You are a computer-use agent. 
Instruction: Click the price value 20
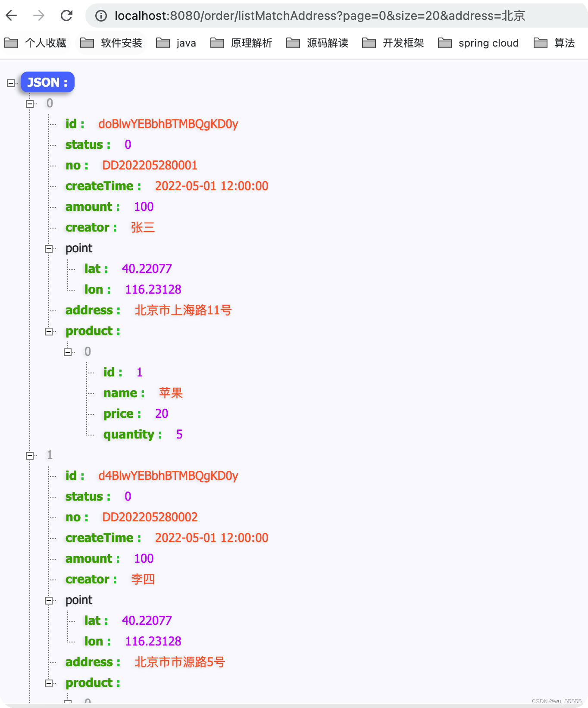pos(162,414)
